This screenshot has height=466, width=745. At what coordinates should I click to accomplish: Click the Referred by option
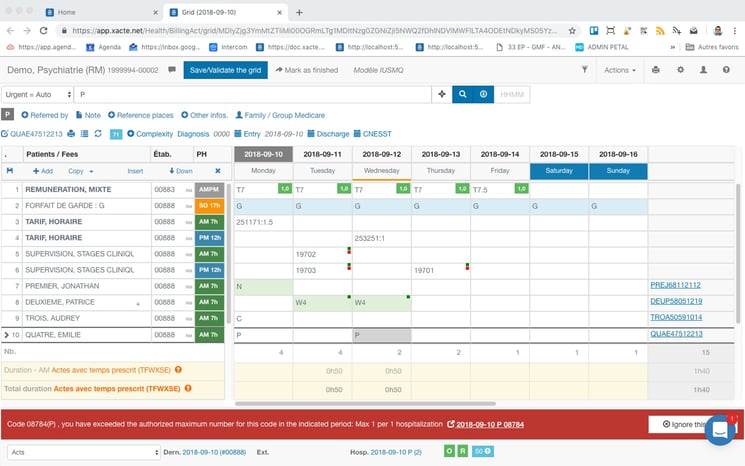click(x=45, y=115)
